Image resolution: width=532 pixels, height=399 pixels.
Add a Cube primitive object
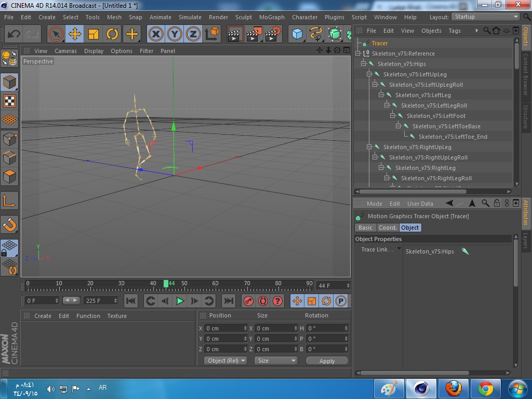pos(297,34)
